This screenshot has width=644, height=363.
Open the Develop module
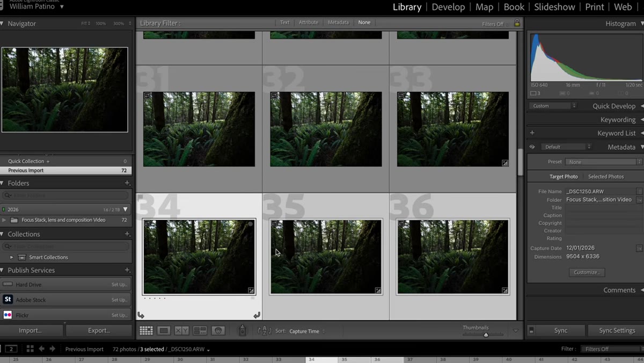click(x=448, y=7)
